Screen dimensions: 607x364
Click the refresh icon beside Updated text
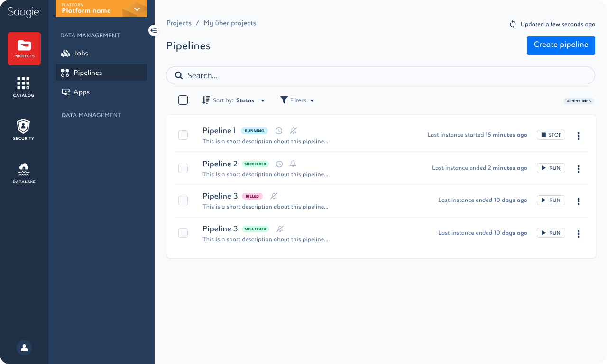pos(513,24)
